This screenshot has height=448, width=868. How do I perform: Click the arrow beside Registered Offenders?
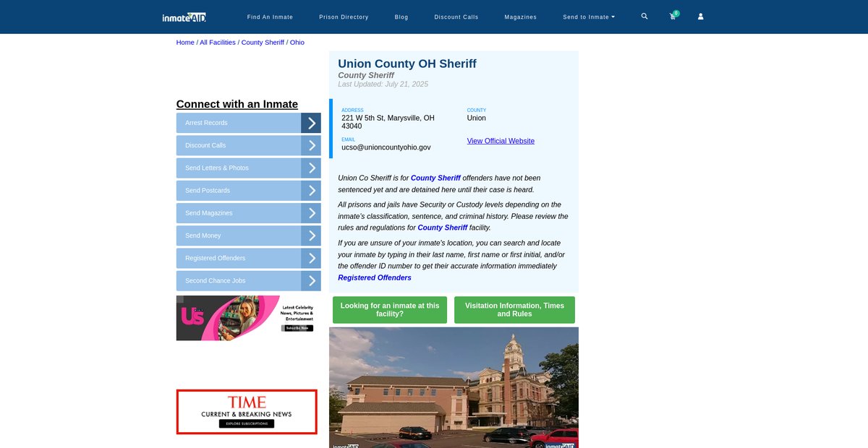tap(311, 258)
